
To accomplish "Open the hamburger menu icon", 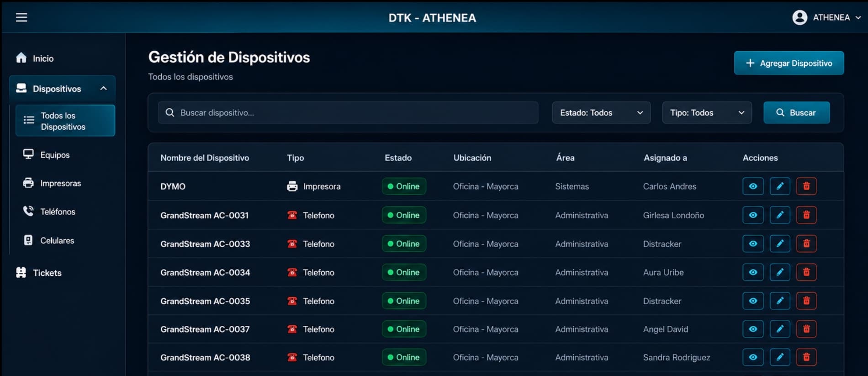I will [x=21, y=17].
